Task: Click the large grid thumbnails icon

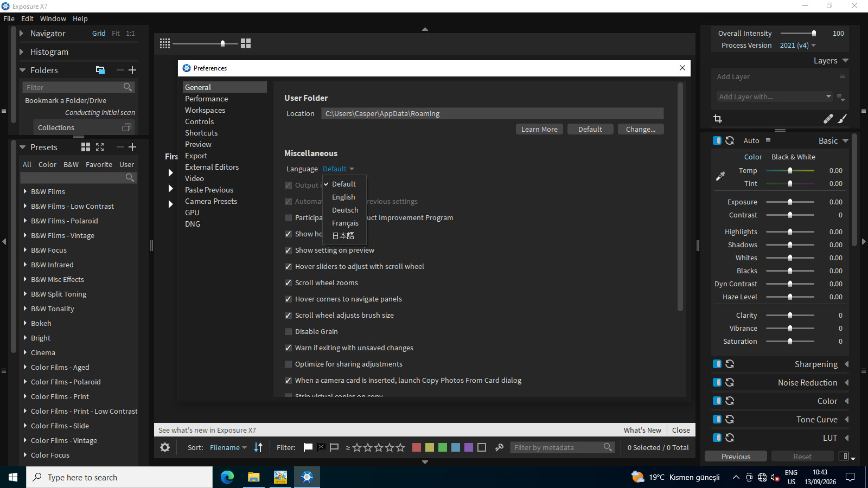Action: (246, 43)
